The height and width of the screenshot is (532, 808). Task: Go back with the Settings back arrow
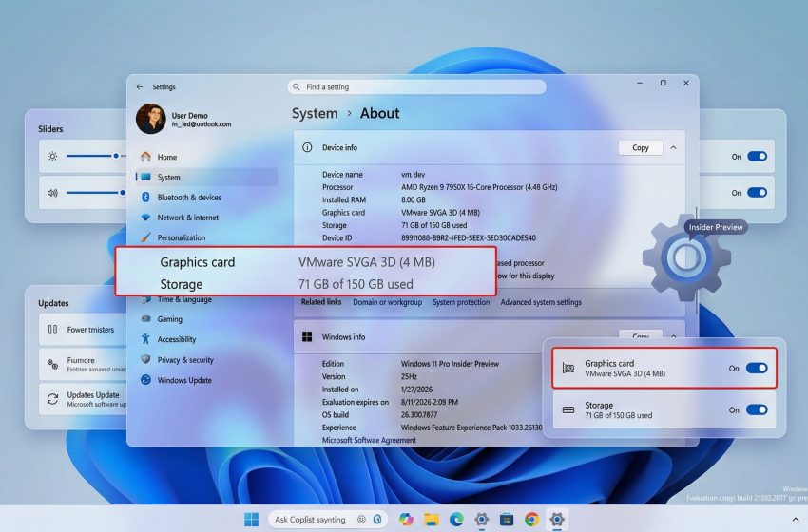coord(140,87)
